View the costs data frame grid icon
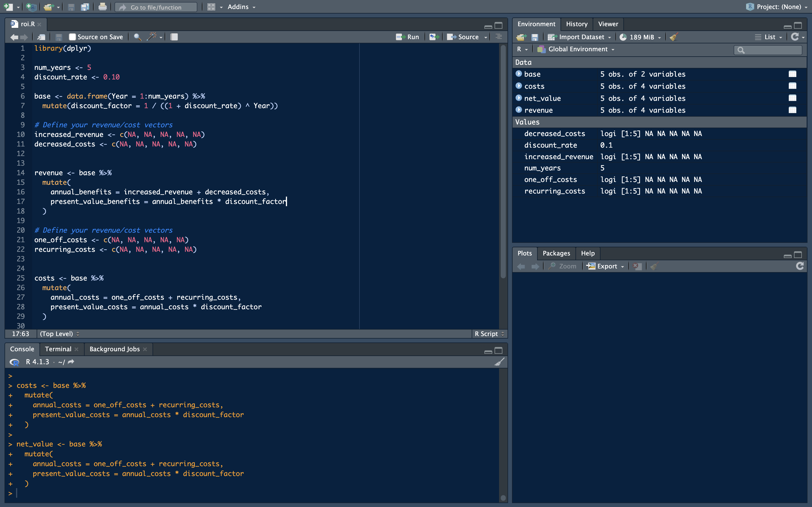This screenshot has width=812, height=507. pos(792,86)
